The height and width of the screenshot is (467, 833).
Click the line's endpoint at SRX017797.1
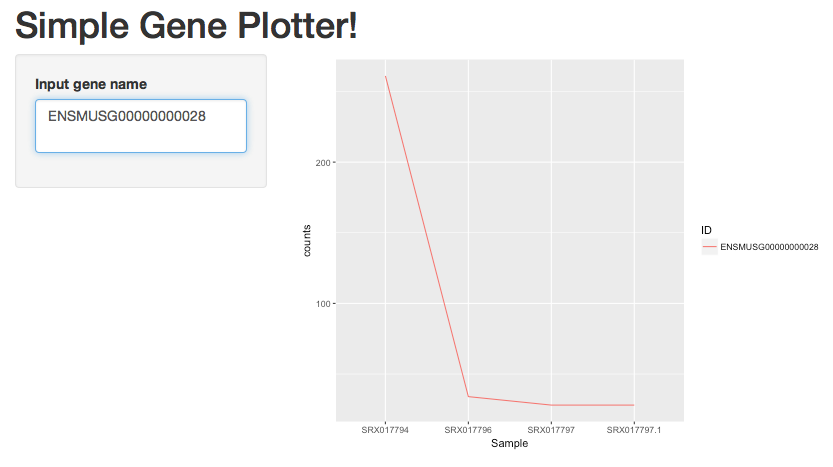[x=634, y=405]
